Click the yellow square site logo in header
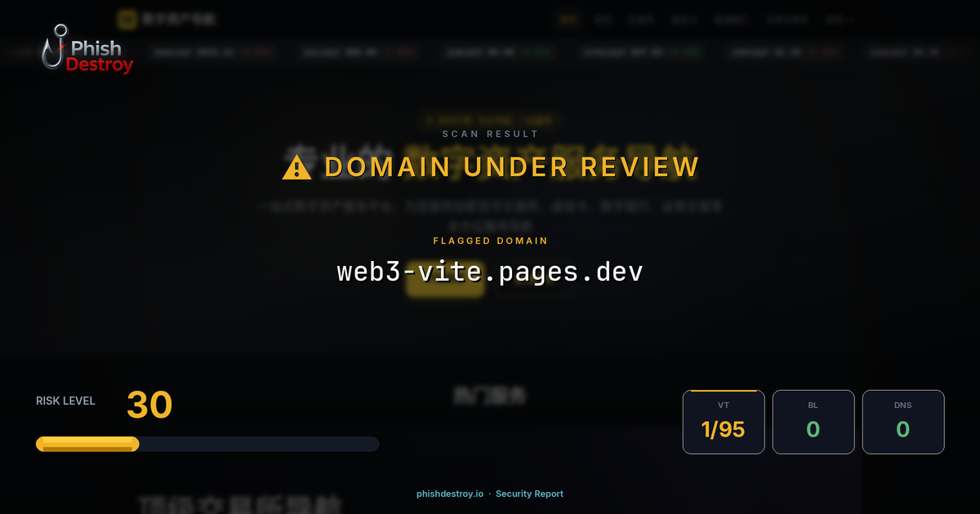 [127, 18]
